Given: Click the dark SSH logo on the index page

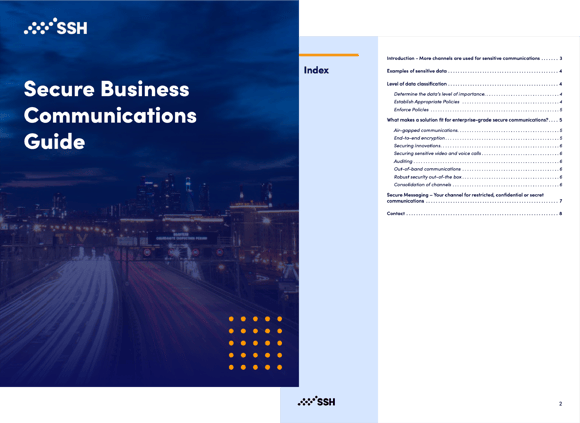Looking at the screenshot, I should coord(316,401).
